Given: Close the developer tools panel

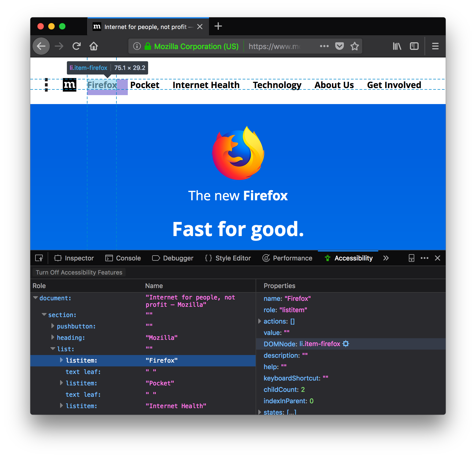Looking at the screenshot, I should pyautogui.click(x=438, y=258).
